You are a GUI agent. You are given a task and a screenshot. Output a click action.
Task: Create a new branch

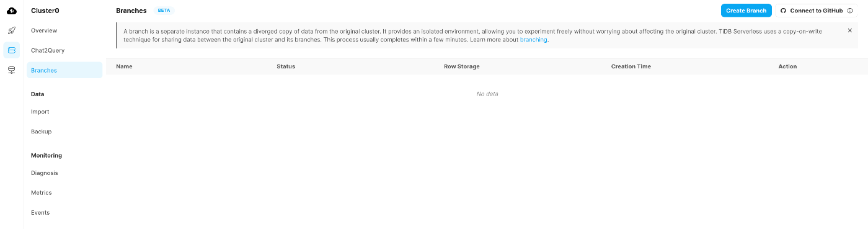pyautogui.click(x=746, y=11)
